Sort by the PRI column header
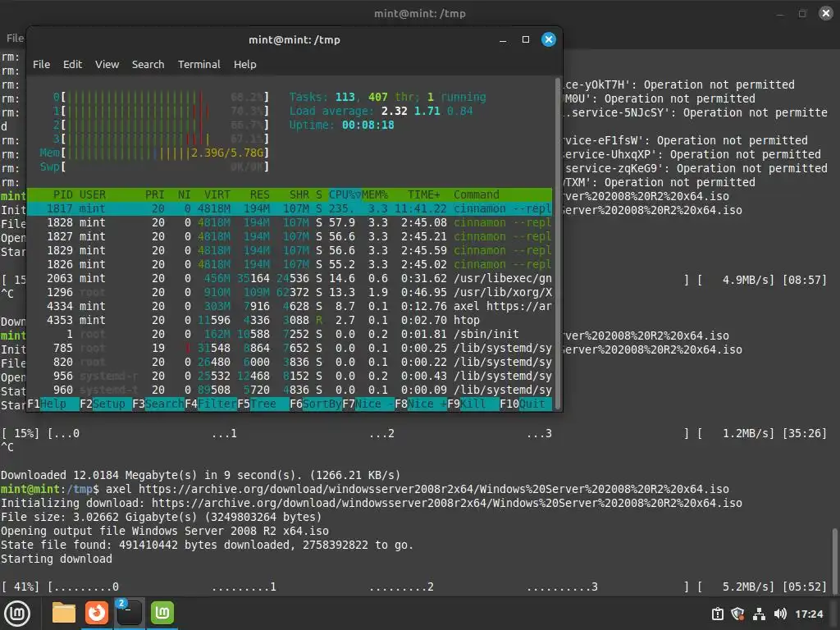Viewport: 840px width, 630px height. tap(154, 194)
